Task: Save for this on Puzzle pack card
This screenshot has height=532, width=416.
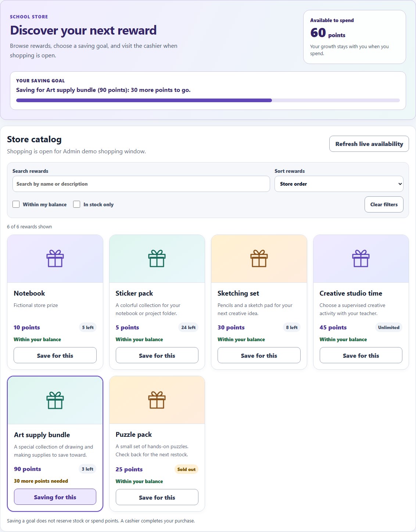Action: tap(157, 497)
